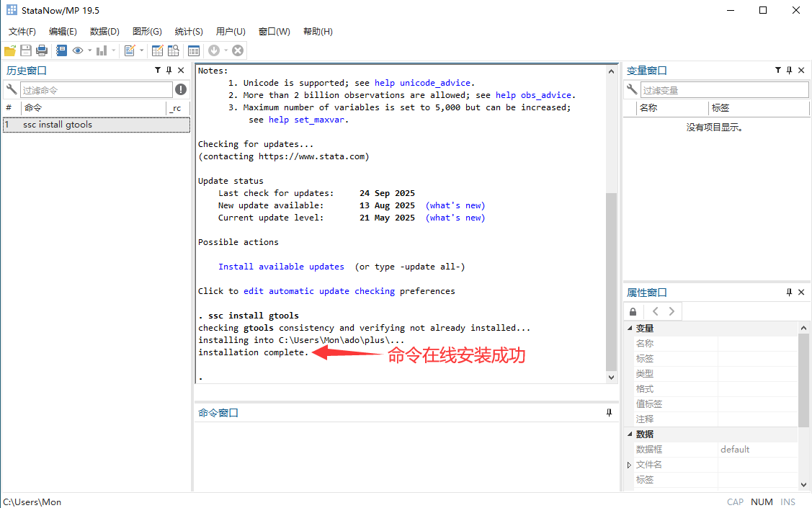Viewport: 812px width, 508px height.
Task: Click the Save floppy disk icon
Action: pos(26,50)
